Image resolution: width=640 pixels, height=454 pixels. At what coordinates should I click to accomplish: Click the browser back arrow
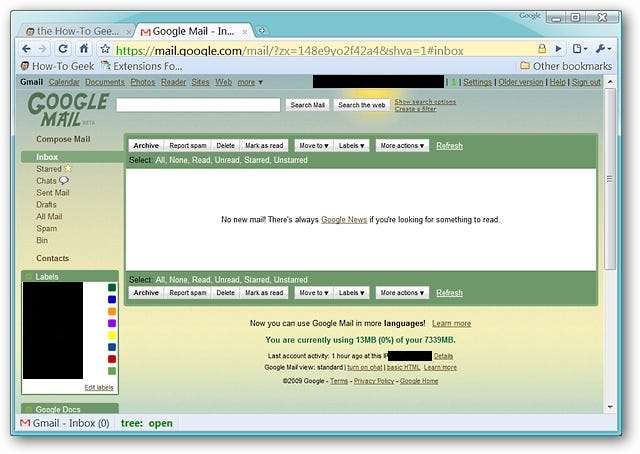(27, 49)
